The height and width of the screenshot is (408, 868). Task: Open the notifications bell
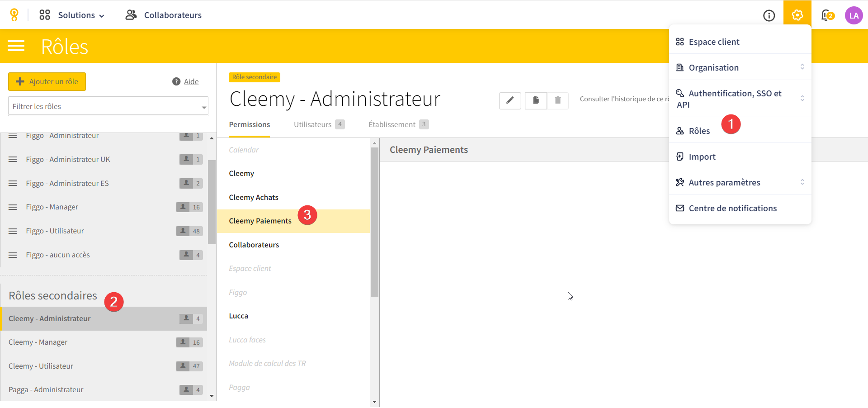(827, 15)
